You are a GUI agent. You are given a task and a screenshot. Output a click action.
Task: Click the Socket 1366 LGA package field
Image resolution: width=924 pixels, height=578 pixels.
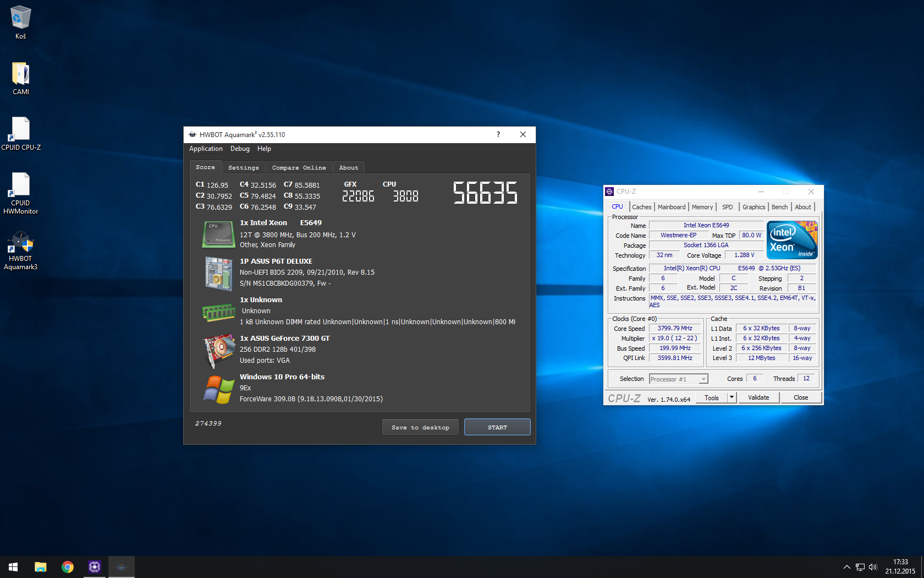click(x=706, y=245)
